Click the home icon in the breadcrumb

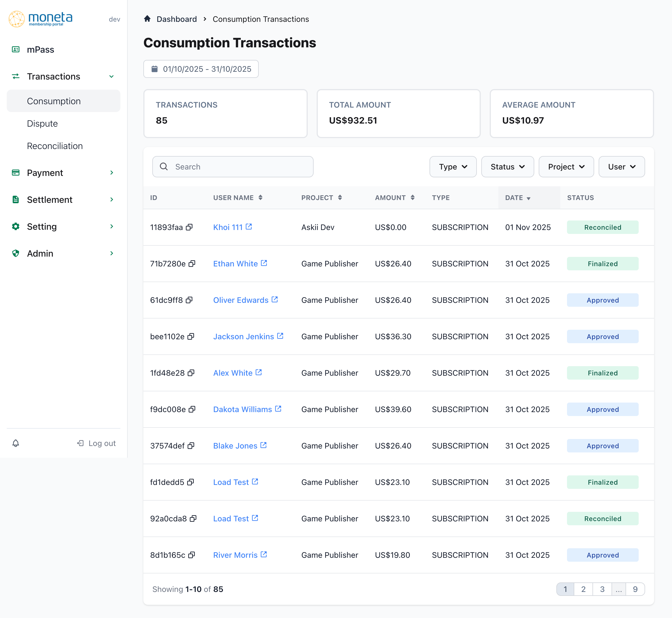click(x=147, y=19)
